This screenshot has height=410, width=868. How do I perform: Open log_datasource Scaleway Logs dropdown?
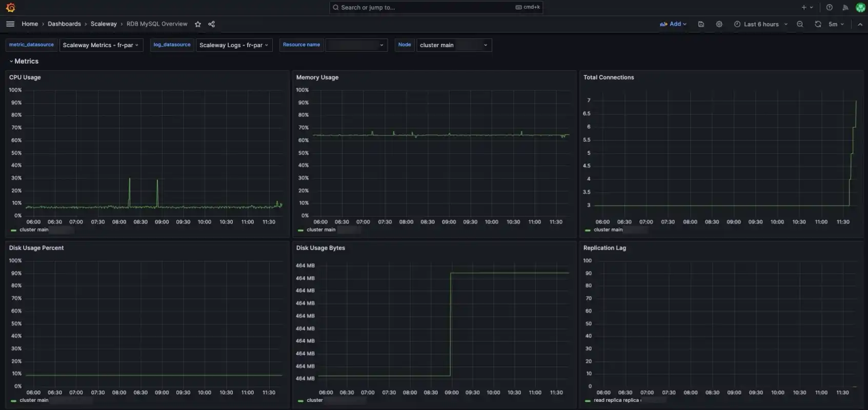pyautogui.click(x=234, y=45)
